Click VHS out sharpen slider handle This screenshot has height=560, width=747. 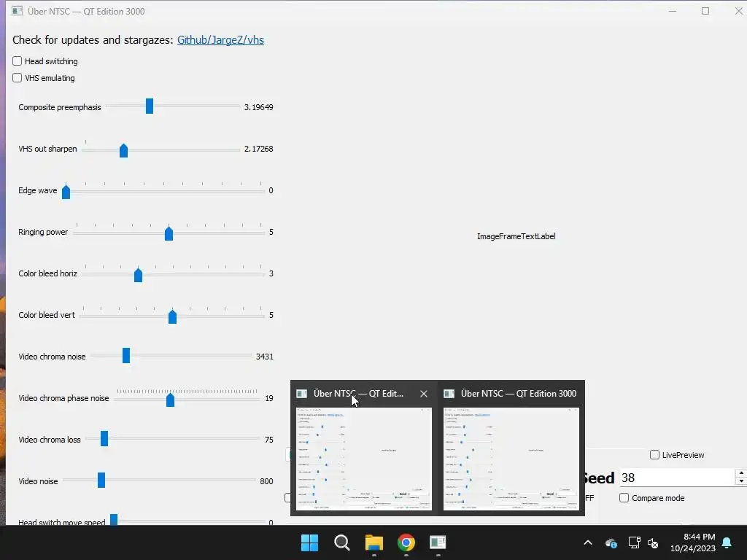click(x=123, y=150)
